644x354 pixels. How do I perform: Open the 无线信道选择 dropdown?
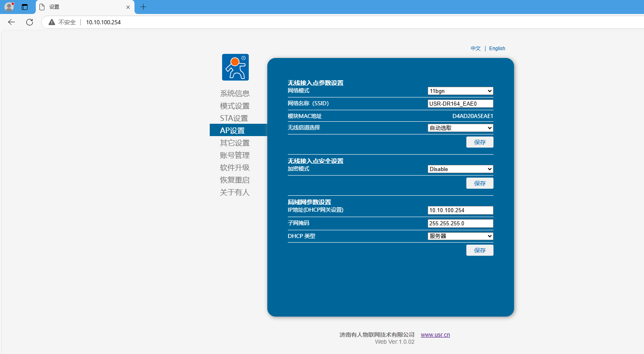[x=460, y=128]
